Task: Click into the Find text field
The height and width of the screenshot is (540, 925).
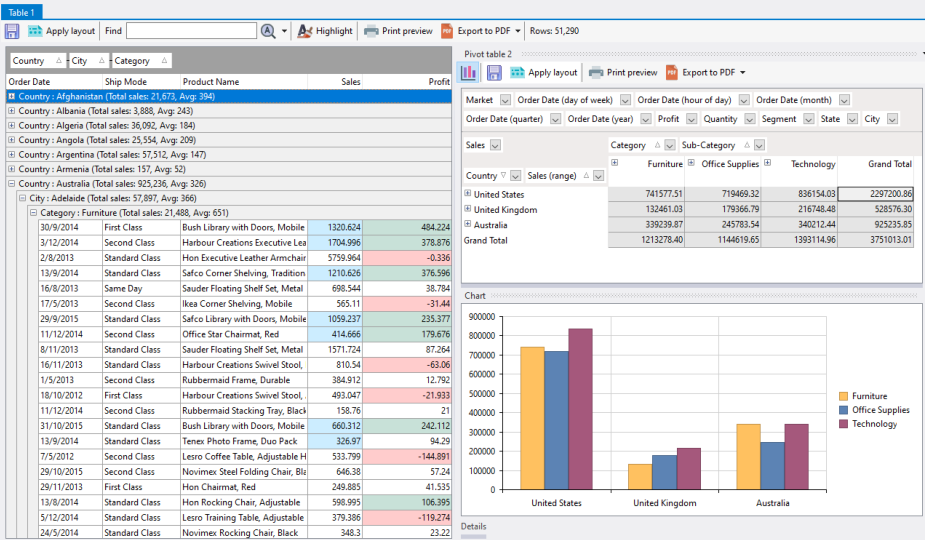Action: pyautogui.click(x=191, y=31)
